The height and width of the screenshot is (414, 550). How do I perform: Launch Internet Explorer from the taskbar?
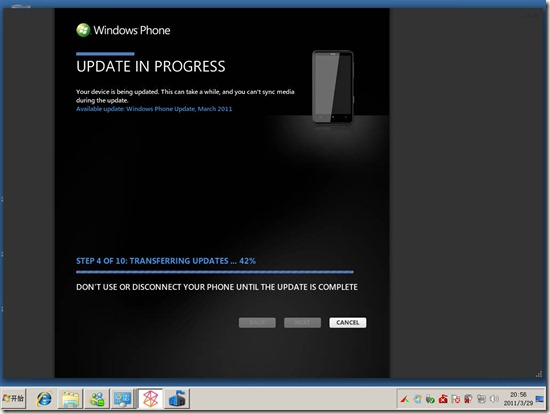(x=44, y=399)
